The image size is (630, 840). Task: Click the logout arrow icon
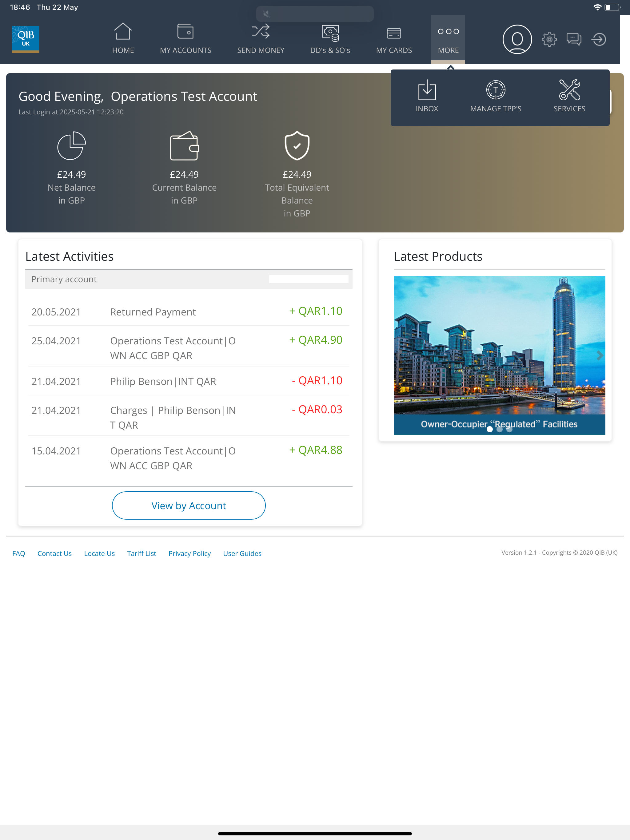[598, 39]
